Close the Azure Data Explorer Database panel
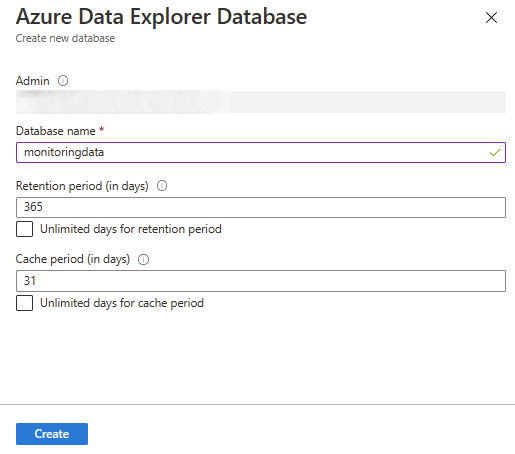This screenshot has height=454, width=515. pyautogui.click(x=491, y=18)
